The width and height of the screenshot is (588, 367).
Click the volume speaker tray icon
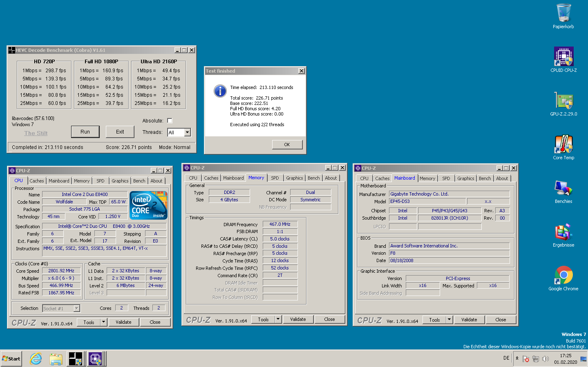click(545, 359)
